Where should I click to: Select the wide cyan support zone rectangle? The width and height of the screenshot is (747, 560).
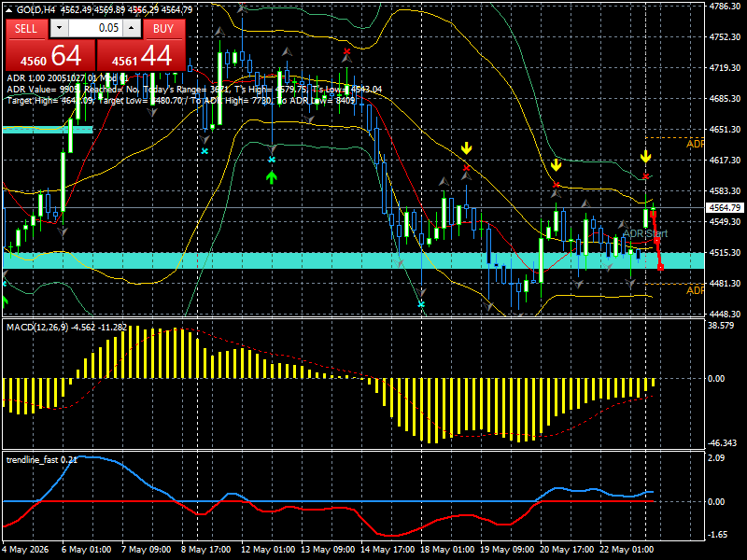354,260
